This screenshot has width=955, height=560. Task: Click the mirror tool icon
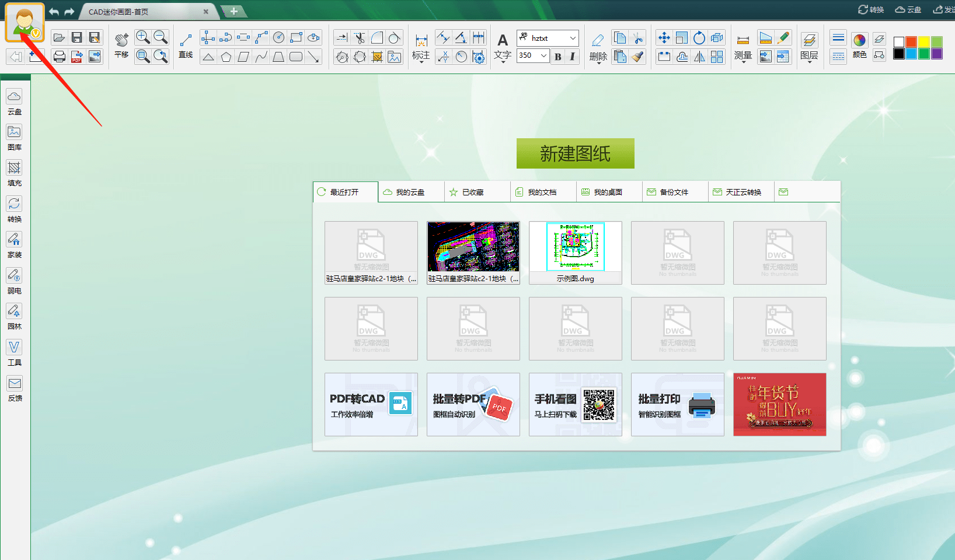[x=699, y=57]
